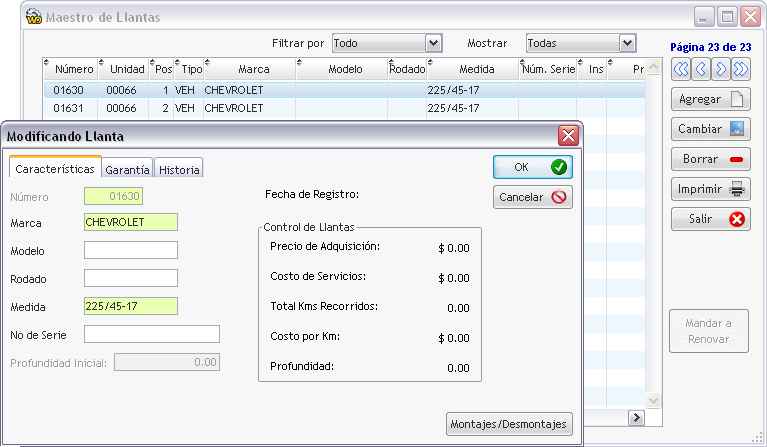Click the No de Serie field
The image size is (767, 447).
tap(152, 334)
